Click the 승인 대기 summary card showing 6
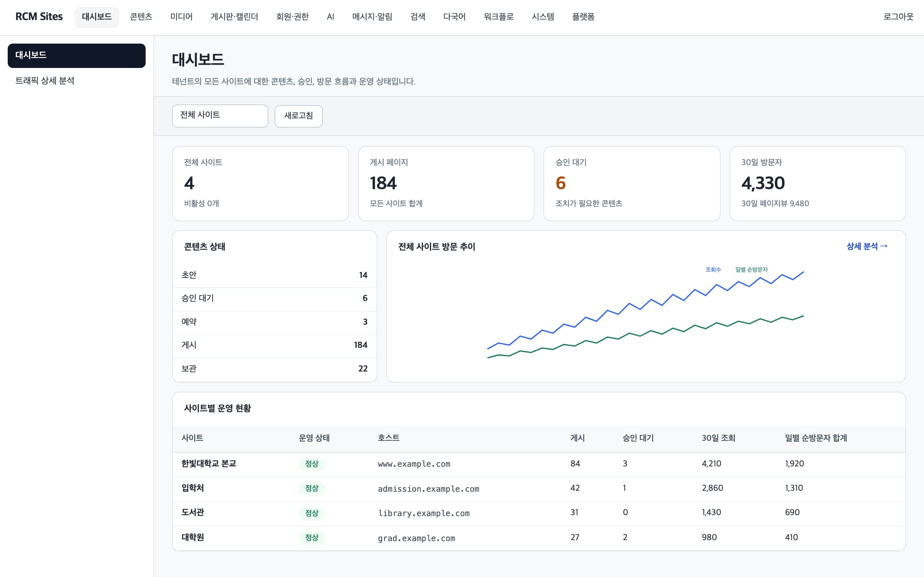Viewport: 924px width, 577px height. [x=631, y=184]
